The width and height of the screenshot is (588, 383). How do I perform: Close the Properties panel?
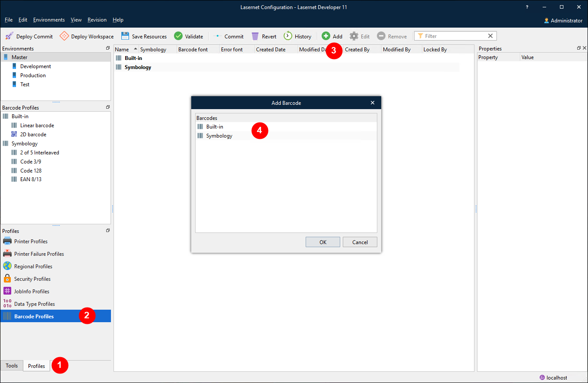coord(585,48)
